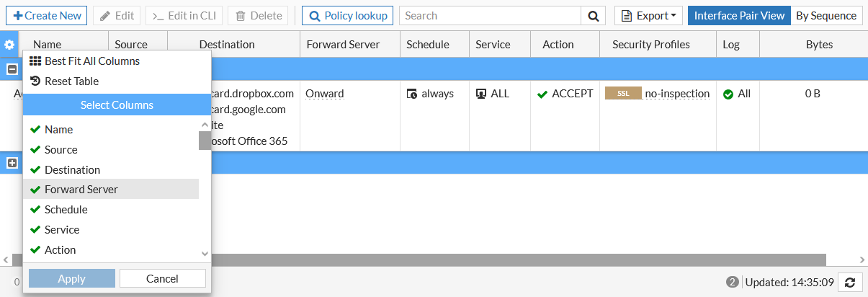The image size is (868, 297).
Task: Open the Export dropdown
Action: point(648,16)
